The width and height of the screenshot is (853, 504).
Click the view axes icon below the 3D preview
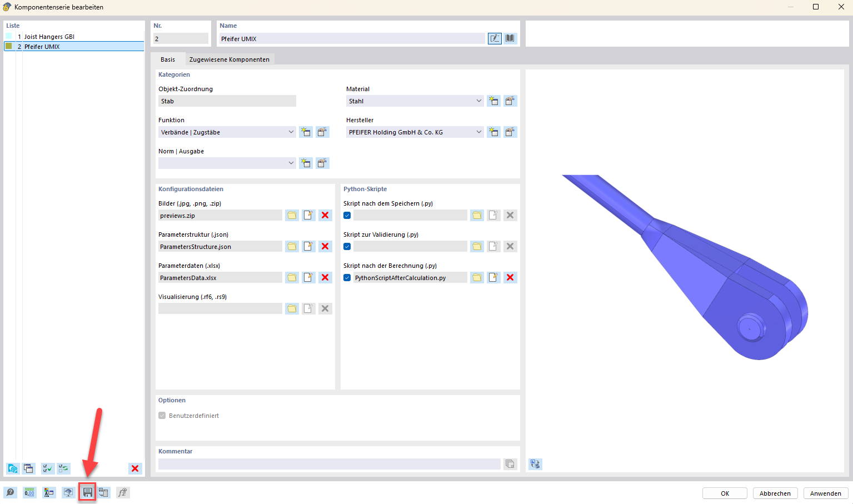(535, 464)
